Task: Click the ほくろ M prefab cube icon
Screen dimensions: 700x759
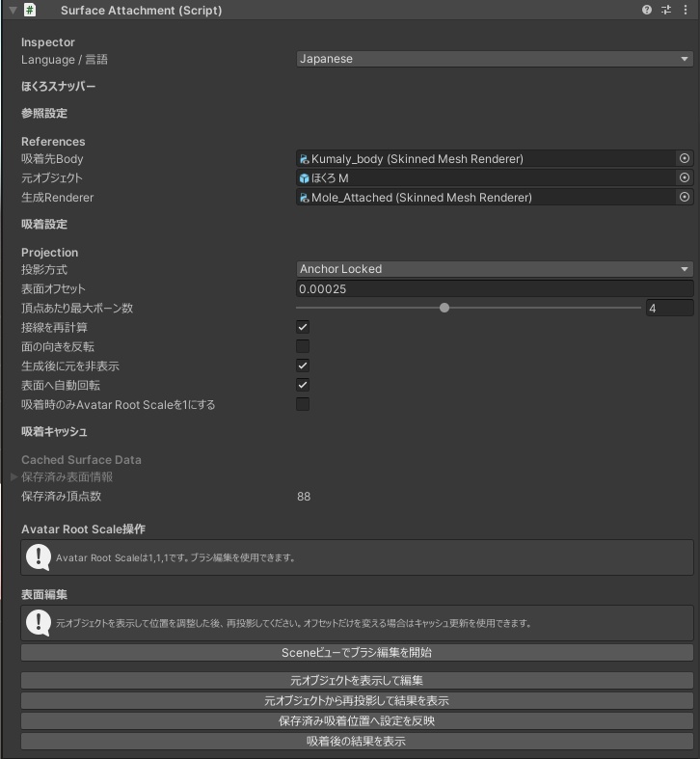Action: (x=305, y=178)
